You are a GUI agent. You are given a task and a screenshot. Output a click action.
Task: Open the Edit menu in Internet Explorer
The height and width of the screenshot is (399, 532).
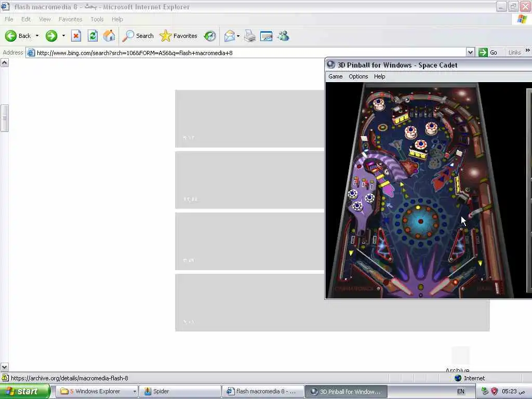26,19
